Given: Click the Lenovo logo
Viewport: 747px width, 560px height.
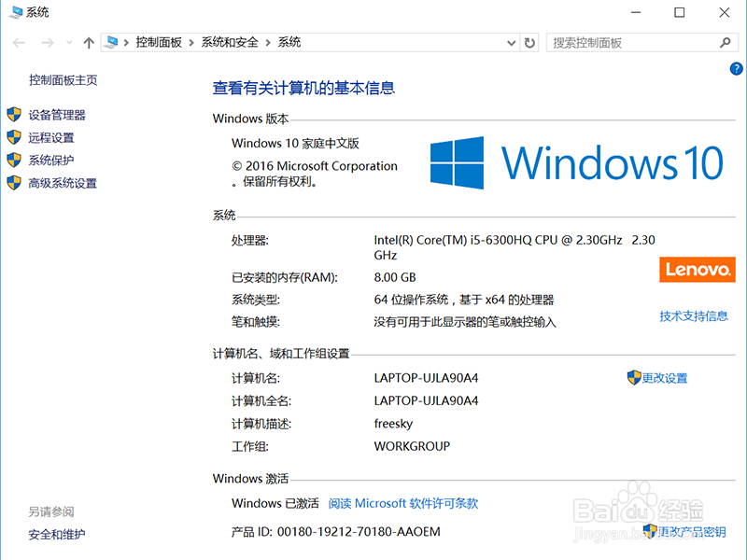Looking at the screenshot, I should coord(698,270).
